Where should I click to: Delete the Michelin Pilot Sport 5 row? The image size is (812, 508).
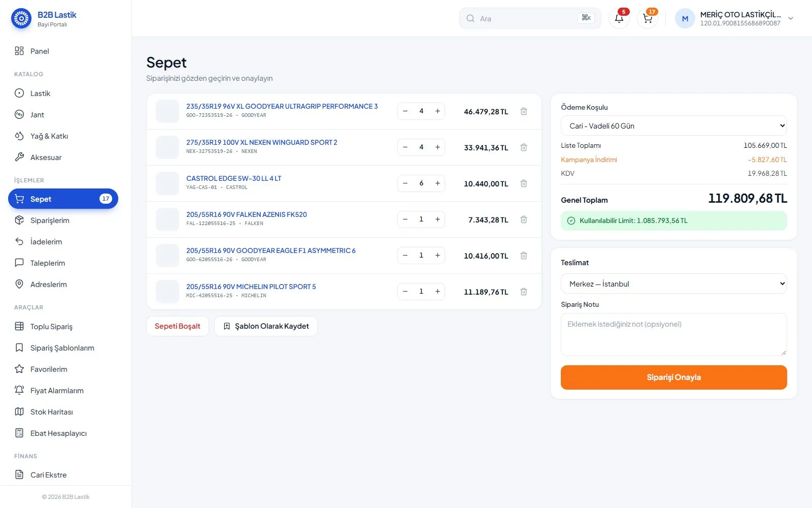524,292
